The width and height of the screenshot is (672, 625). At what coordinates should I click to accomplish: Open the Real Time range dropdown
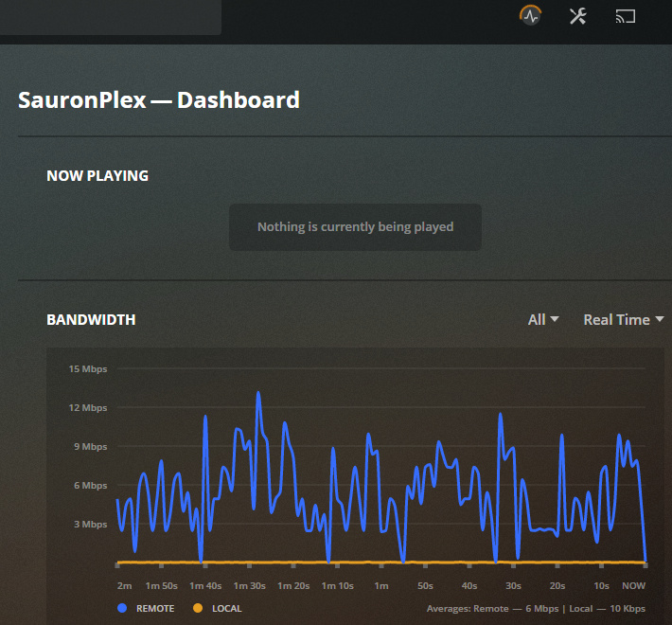[624, 320]
